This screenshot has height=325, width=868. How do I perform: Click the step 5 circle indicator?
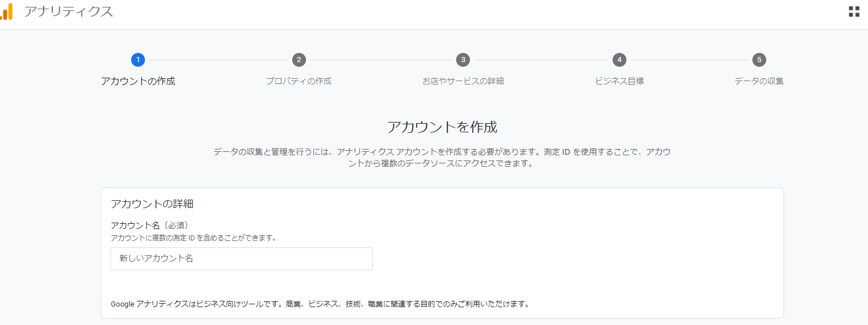[759, 60]
